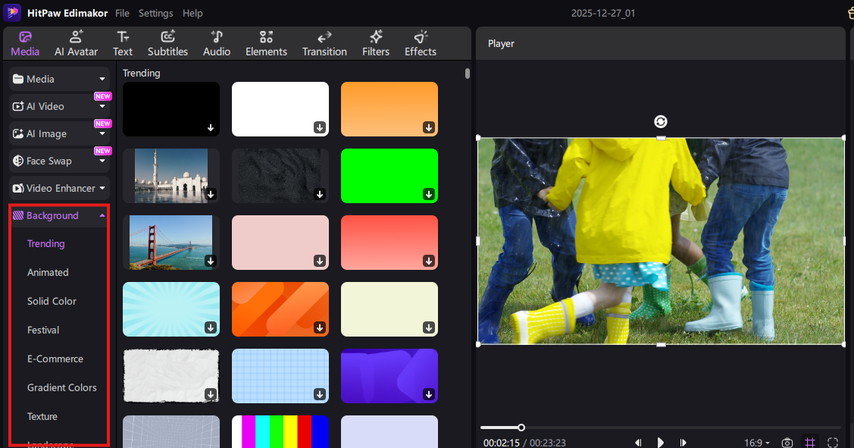Select the color bars test pattern background

[280, 432]
